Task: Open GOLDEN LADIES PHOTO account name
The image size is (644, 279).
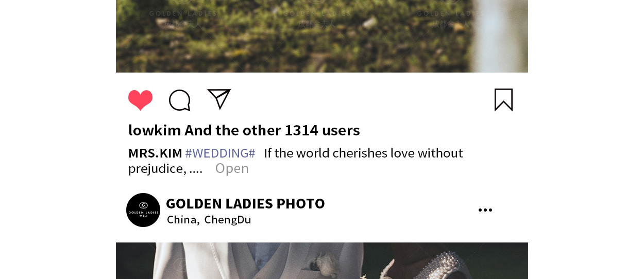Action: (x=245, y=203)
